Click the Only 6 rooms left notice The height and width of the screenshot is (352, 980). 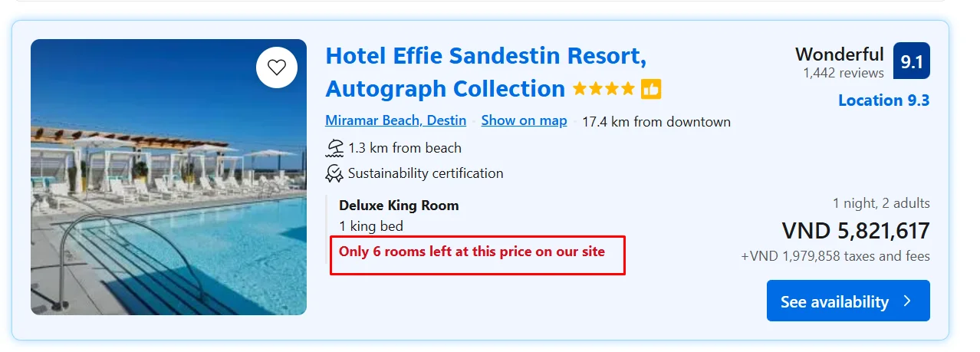(x=472, y=252)
